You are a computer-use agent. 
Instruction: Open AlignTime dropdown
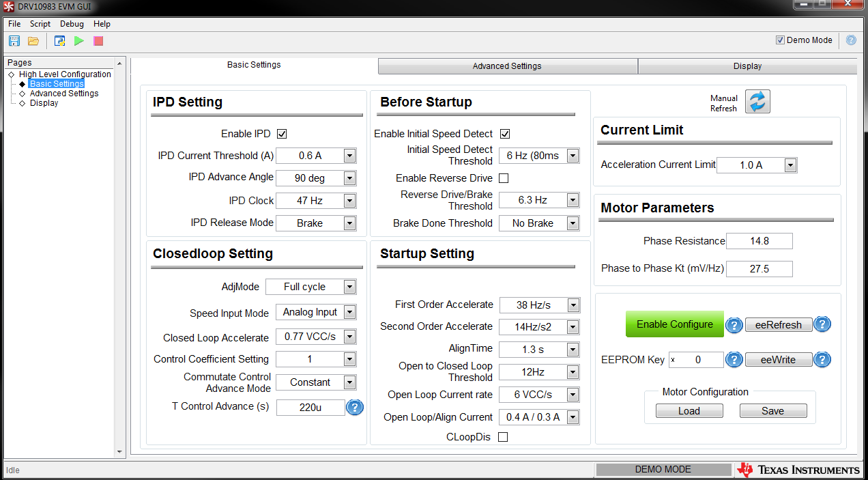pos(539,350)
